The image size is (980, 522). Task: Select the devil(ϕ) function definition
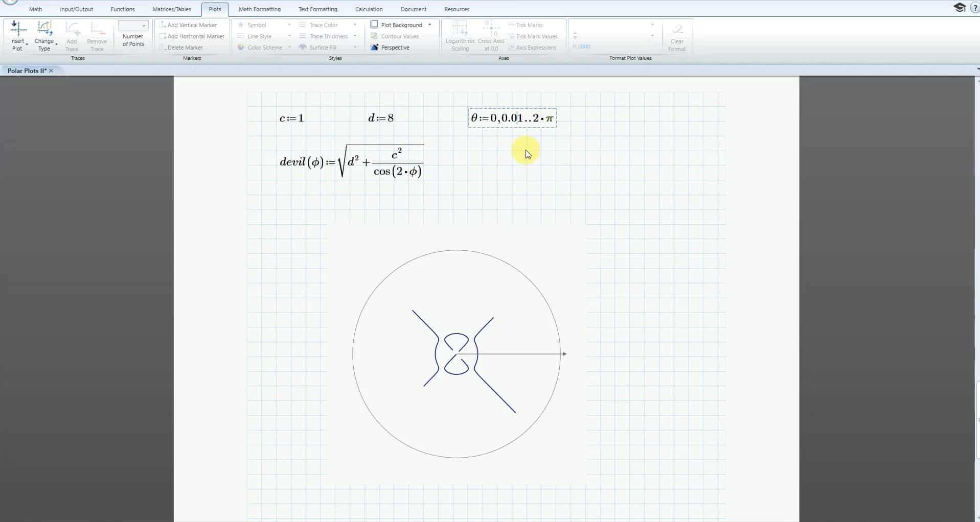click(x=351, y=162)
